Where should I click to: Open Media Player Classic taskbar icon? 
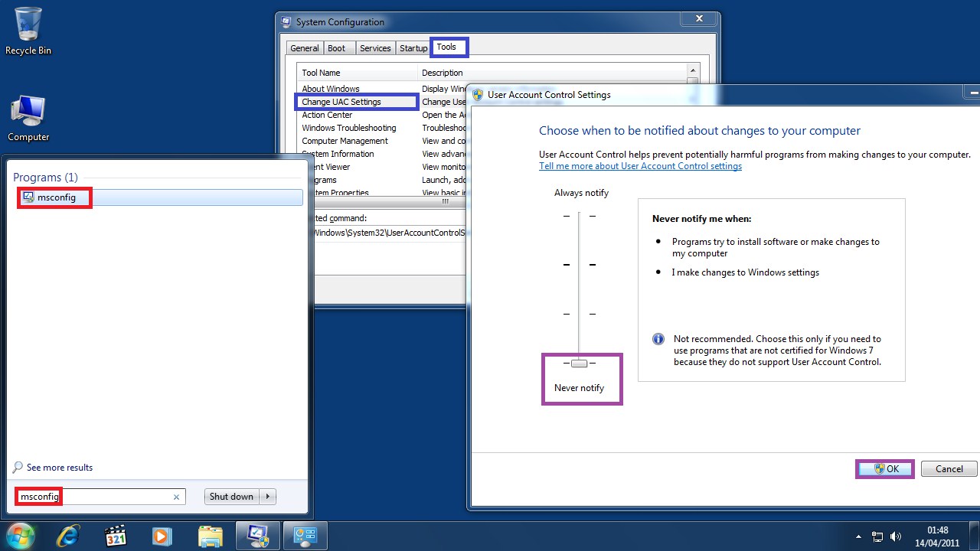pos(115,536)
